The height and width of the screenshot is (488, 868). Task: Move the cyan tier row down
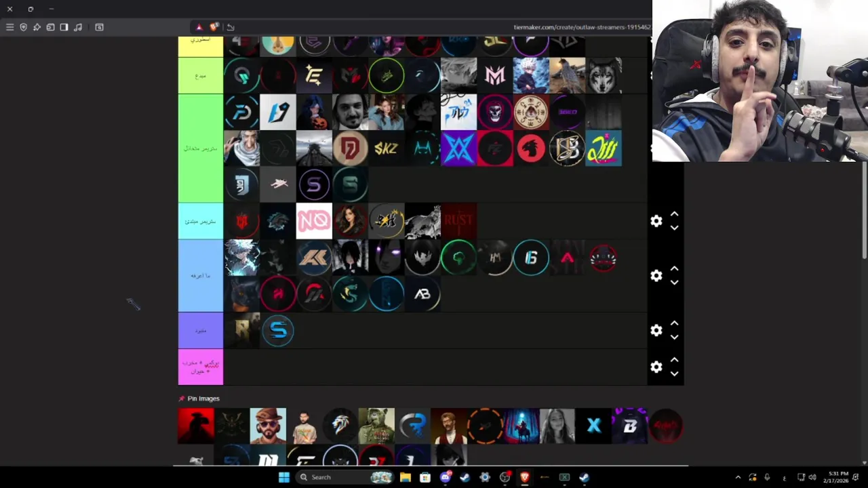click(x=674, y=228)
